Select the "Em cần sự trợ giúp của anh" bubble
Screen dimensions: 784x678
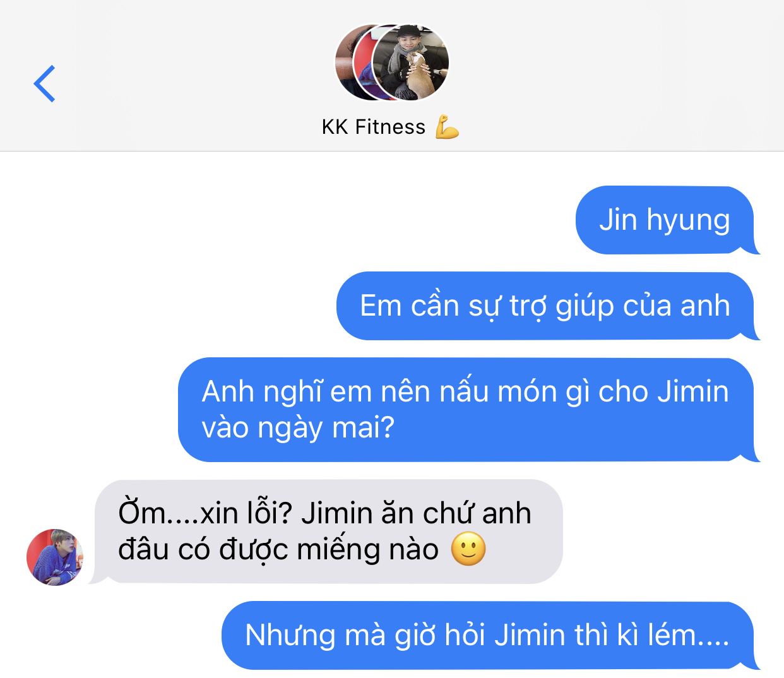point(548,306)
